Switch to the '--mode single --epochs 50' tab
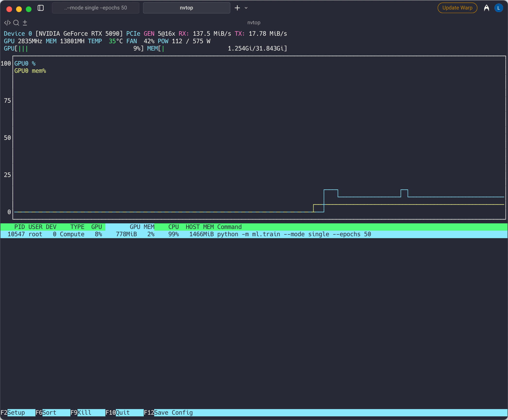The width and height of the screenshot is (508, 420). point(96,8)
